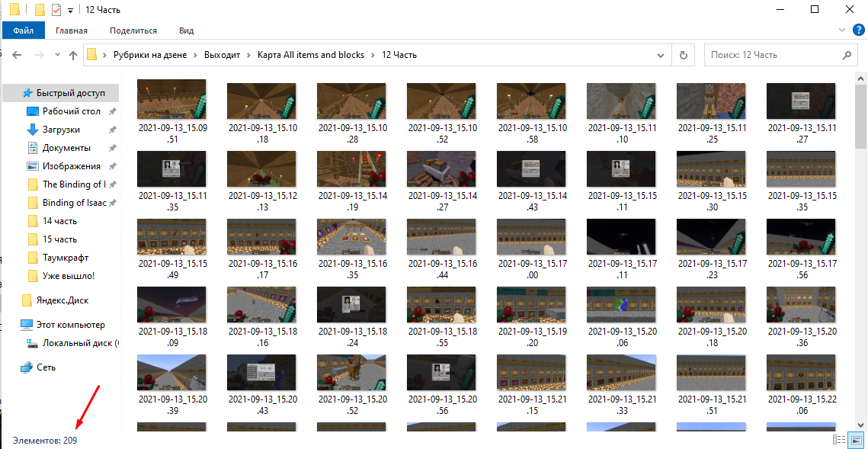This screenshot has width=868, height=449.
Task: Select thumbnail 2021-09-13_15.09.51
Action: click(x=171, y=100)
